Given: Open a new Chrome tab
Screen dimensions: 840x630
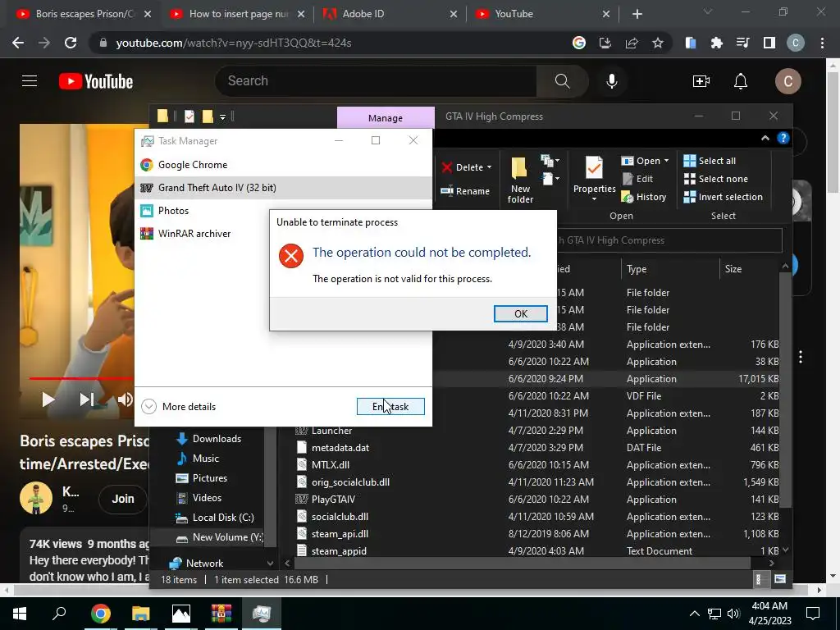Looking at the screenshot, I should tap(637, 14).
